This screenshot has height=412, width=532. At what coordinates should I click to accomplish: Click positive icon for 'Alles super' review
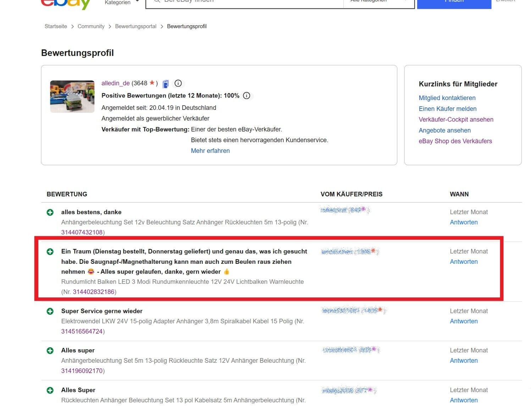coord(50,351)
